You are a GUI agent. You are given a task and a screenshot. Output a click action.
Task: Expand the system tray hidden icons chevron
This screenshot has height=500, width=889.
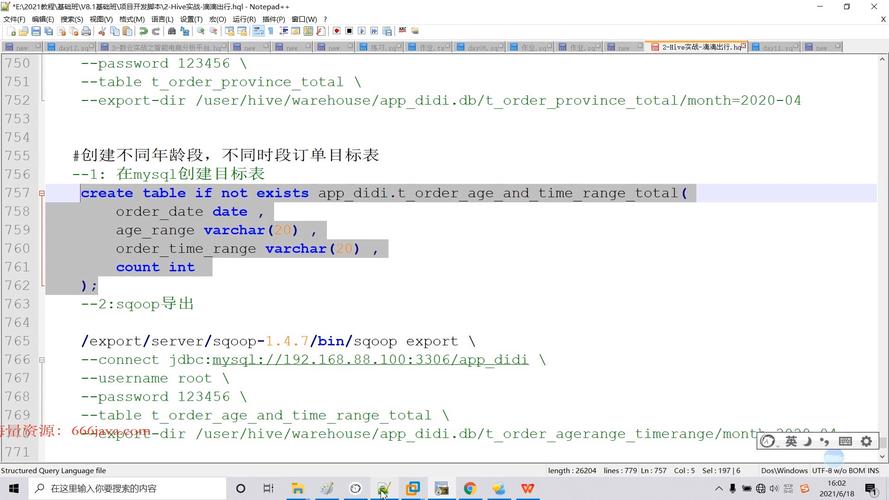point(719,488)
